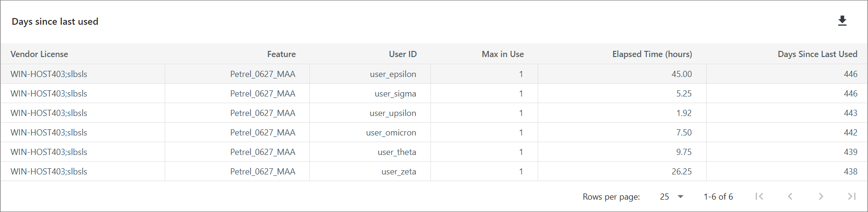
Task: Click the elapsed time value 5.25
Action: pos(684,94)
